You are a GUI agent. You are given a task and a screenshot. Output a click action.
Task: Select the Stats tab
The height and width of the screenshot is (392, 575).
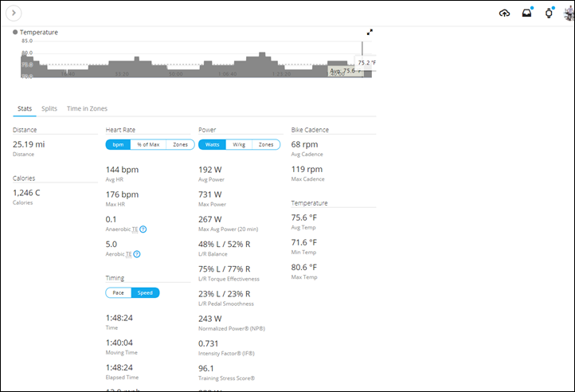point(25,108)
